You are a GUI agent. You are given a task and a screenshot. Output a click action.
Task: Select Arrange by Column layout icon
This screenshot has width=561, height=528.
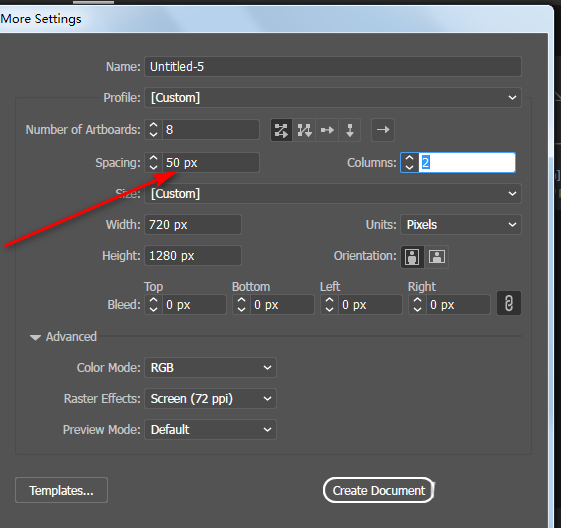350,130
